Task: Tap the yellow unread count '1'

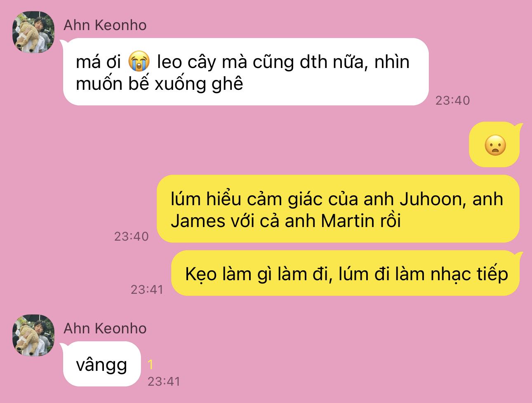Action: coord(151,364)
